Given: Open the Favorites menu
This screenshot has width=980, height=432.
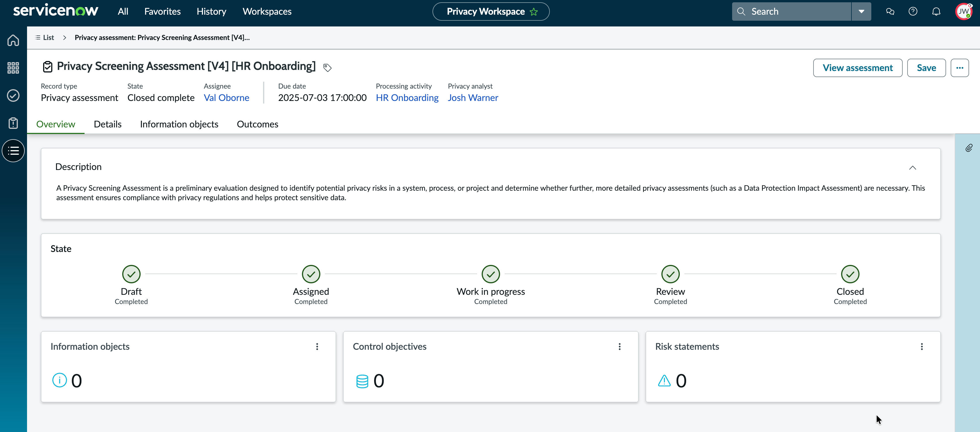Looking at the screenshot, I should click(162, 12).
